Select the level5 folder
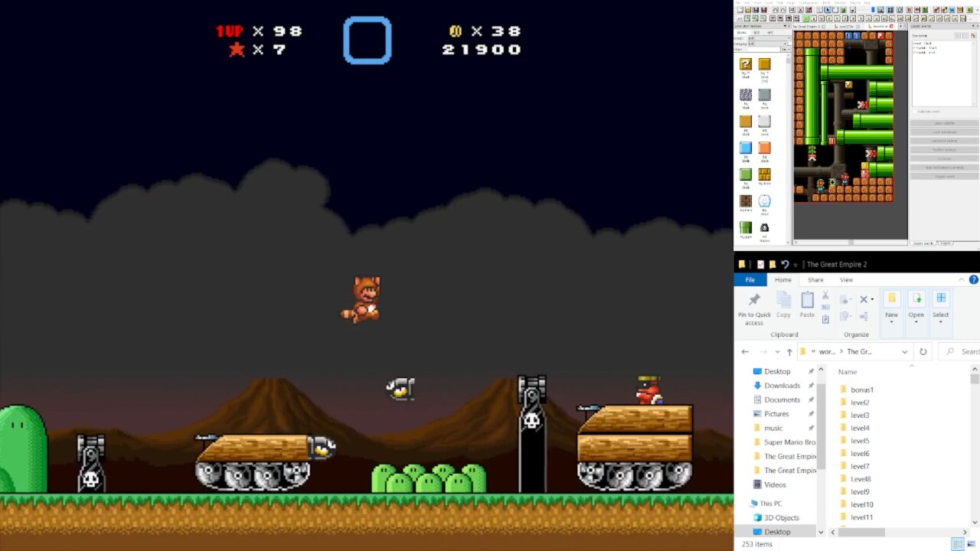Viewport: 980px width, 551px height. click(860, 441)
